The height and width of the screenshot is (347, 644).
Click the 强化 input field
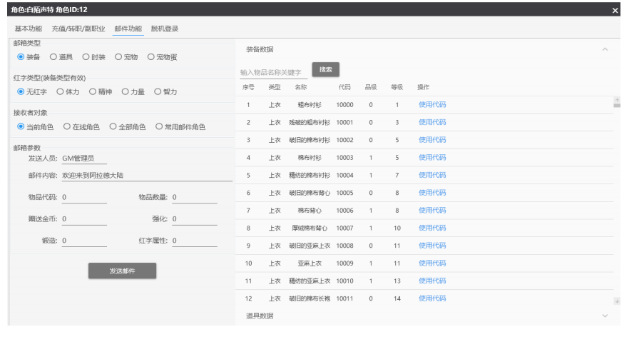click(x=194, y=219)
